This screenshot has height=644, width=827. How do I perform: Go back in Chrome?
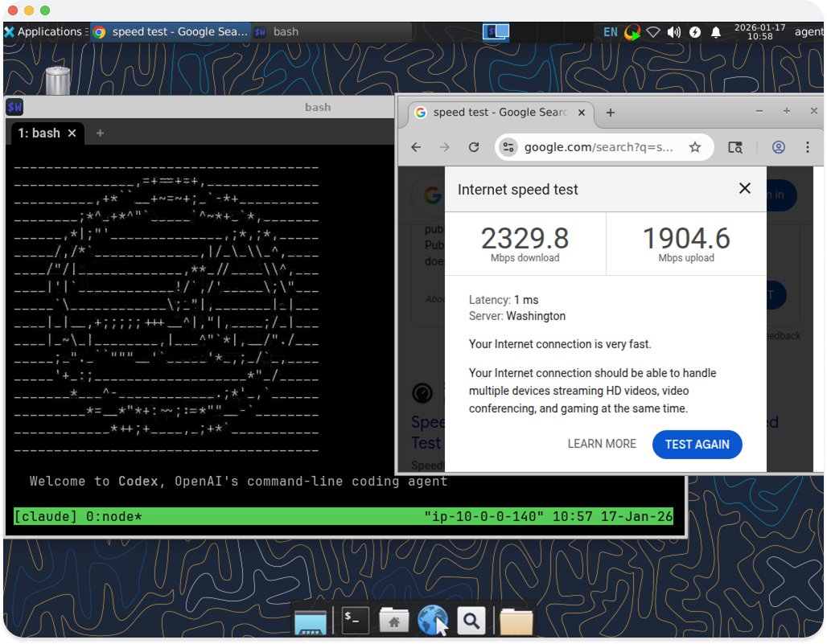coord(416,147)
